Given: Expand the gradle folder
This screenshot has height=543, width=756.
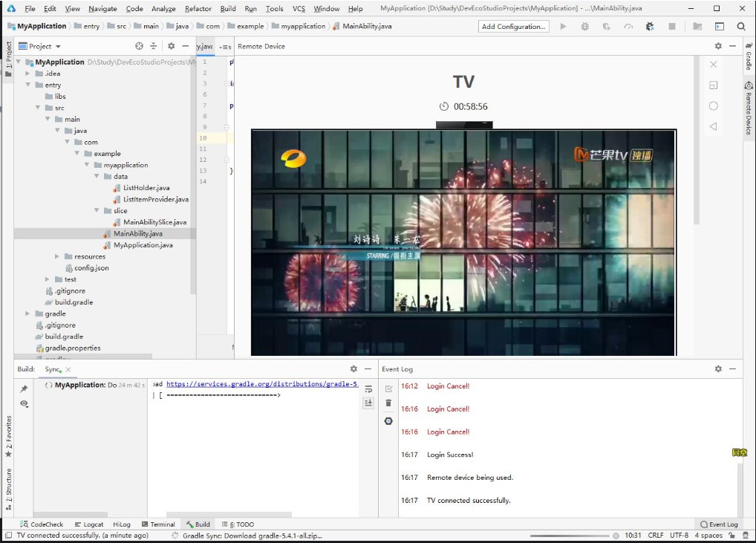Looking at the screenshot, I should [28, 313].
